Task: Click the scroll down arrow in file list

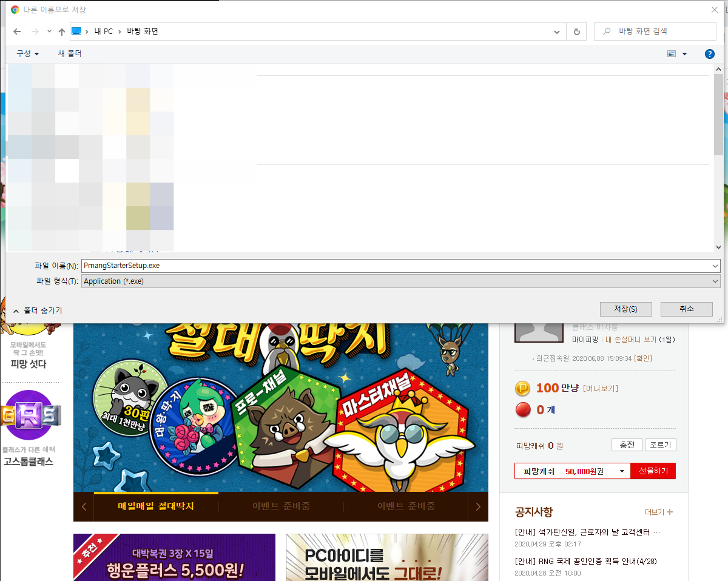Action: click(x=718, y=247)
